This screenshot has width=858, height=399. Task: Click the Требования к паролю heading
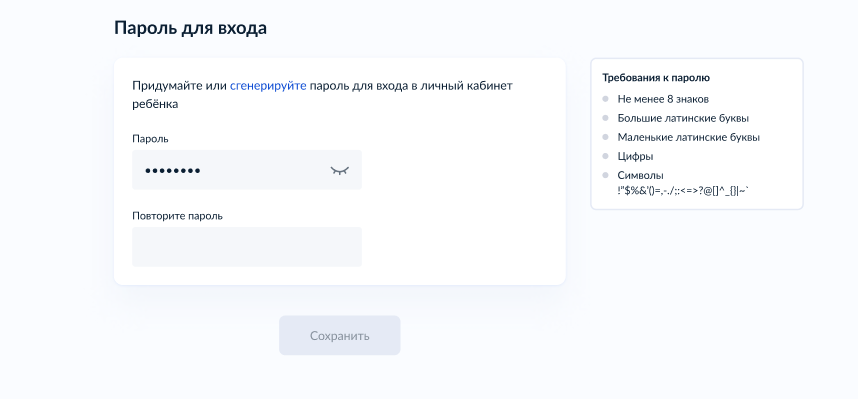[x=656, y=78]
